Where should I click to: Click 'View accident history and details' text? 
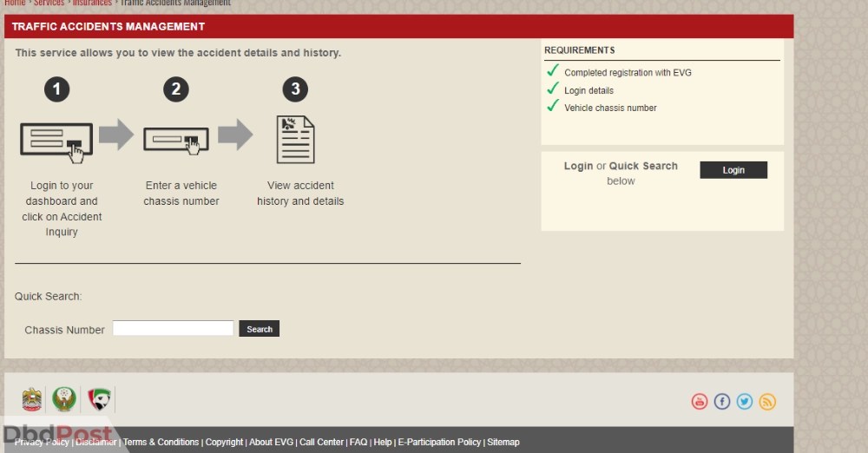(x=300, y=194)
